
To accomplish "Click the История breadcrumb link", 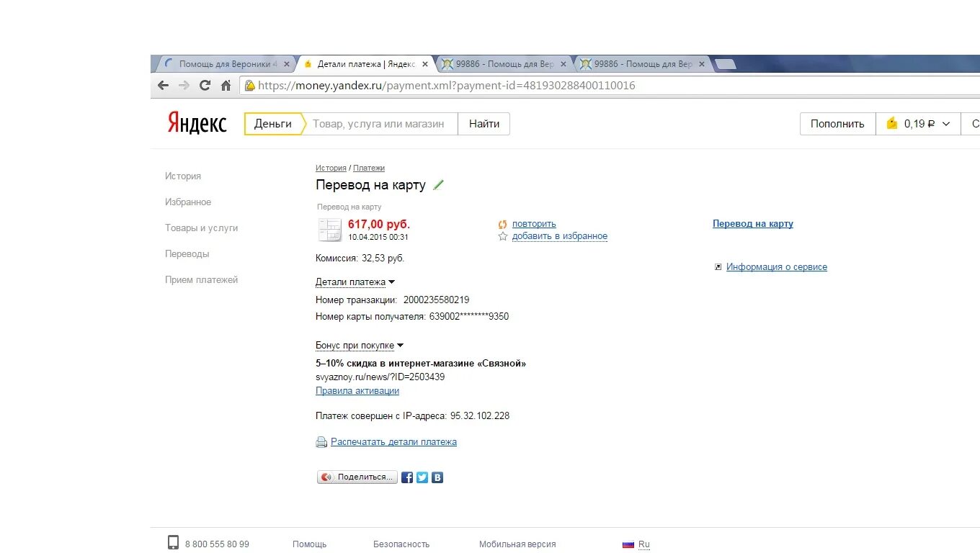I will coord(331,168).
